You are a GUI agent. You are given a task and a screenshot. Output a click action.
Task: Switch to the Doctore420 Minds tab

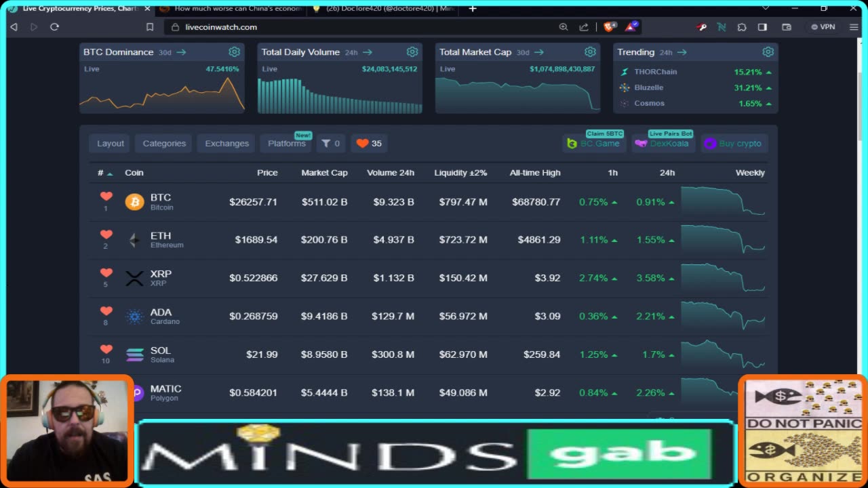(x=383, y=9)
